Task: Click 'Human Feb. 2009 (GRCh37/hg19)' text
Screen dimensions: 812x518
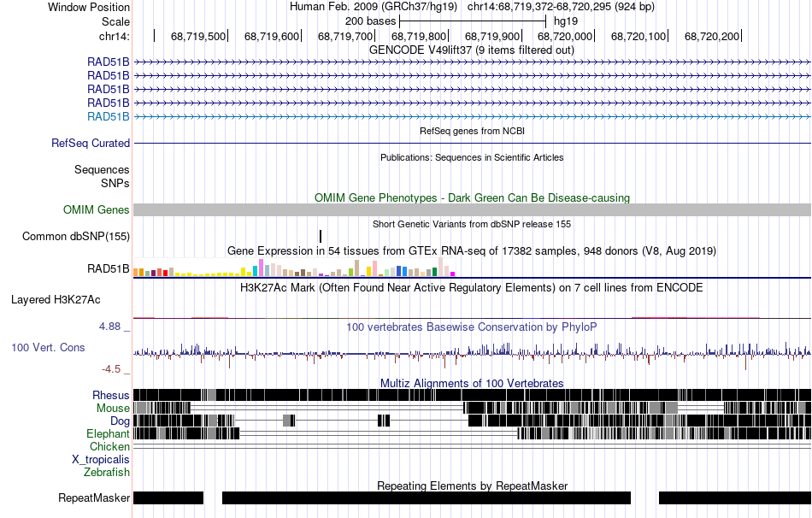Action: (x=374, y=7)
